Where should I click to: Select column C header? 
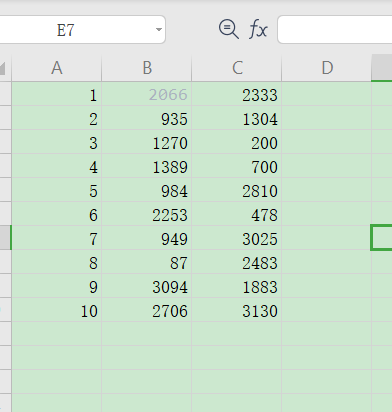click(237, 68)
